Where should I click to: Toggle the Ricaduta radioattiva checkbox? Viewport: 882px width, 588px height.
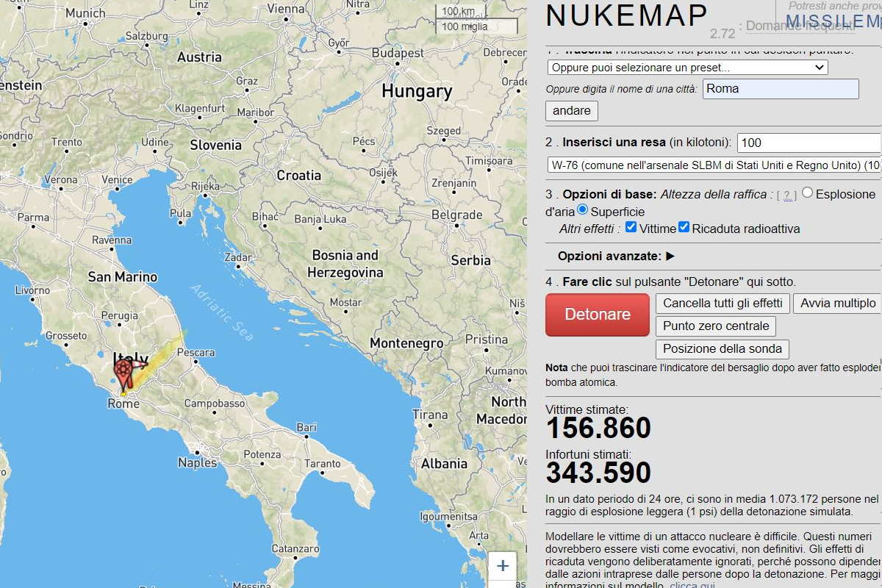(x=684, y=227)
